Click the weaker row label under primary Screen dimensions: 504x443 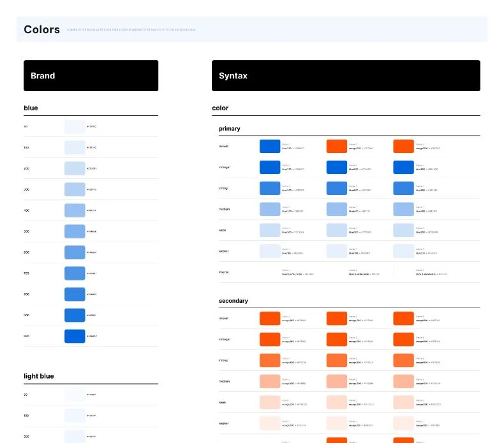224,251
